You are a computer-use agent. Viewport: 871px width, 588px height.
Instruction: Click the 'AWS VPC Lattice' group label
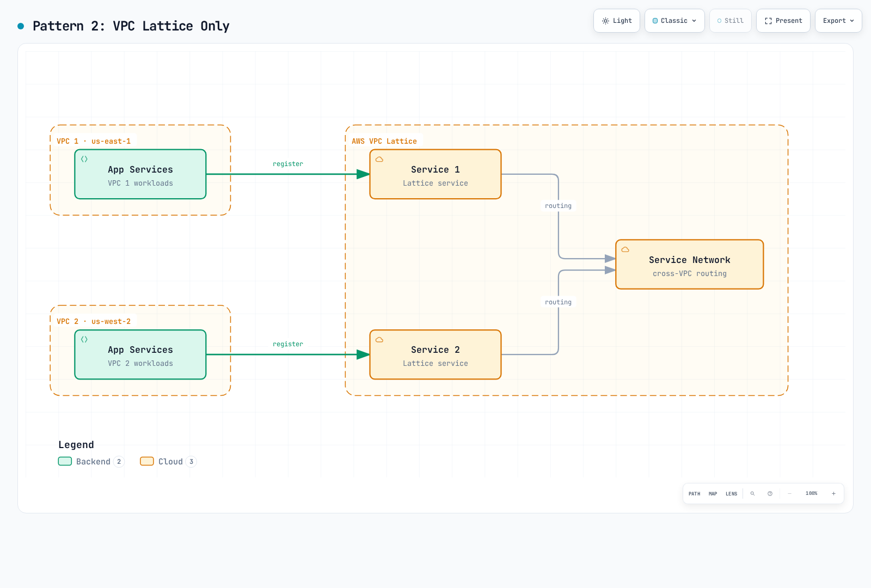[x=384, y=141]
